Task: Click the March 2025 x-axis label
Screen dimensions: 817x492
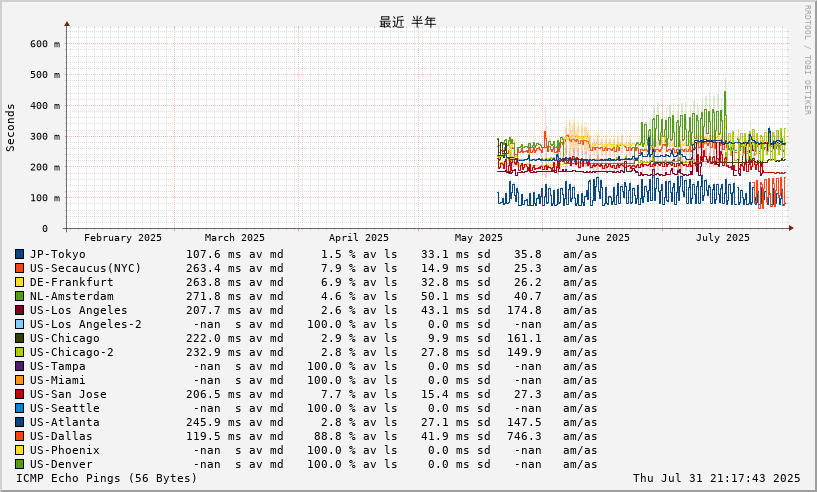Action: (234, 238)
